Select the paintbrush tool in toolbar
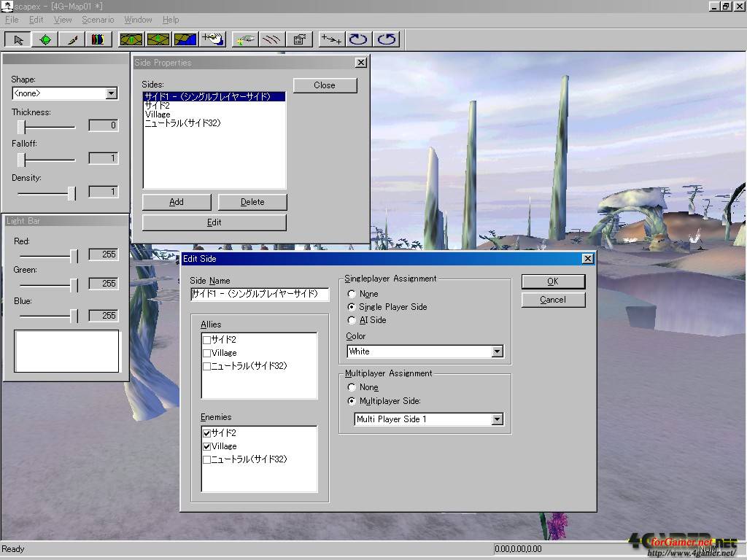The image size is (747, 560). (x=71, y=39)
